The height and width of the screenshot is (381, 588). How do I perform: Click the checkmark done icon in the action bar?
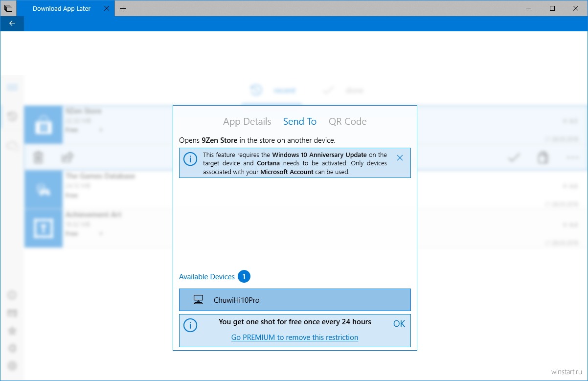pos(514,157)
